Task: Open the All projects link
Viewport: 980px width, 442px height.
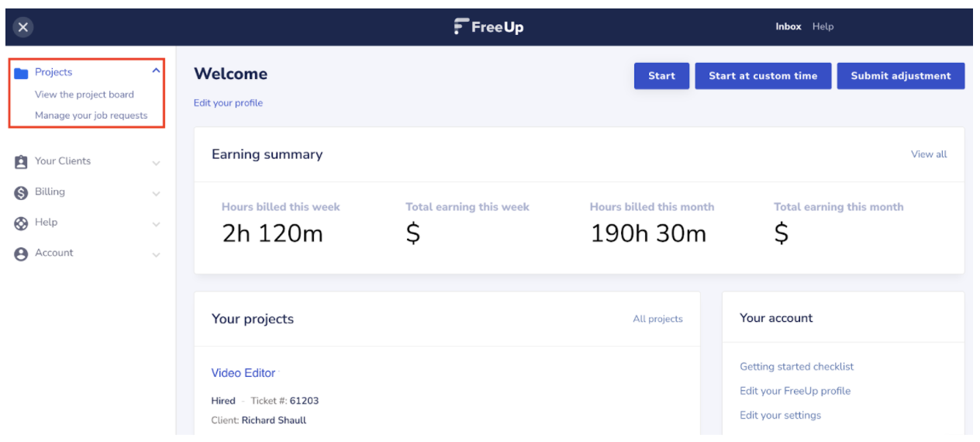Action: [657, 319]
